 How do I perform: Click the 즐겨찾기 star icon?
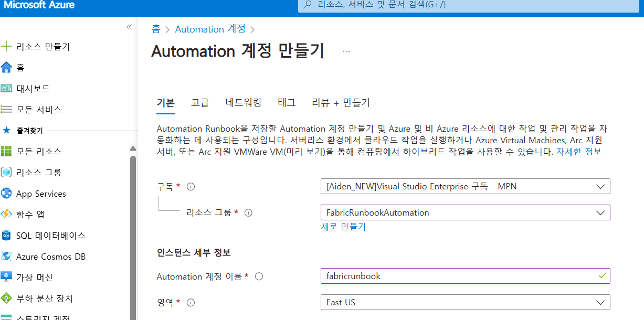click(6, 130)
